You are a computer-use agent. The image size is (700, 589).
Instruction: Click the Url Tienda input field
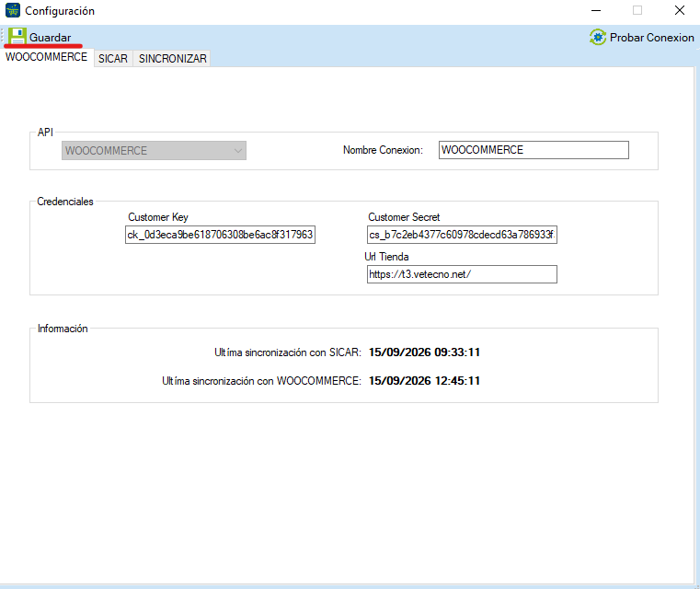462,274
